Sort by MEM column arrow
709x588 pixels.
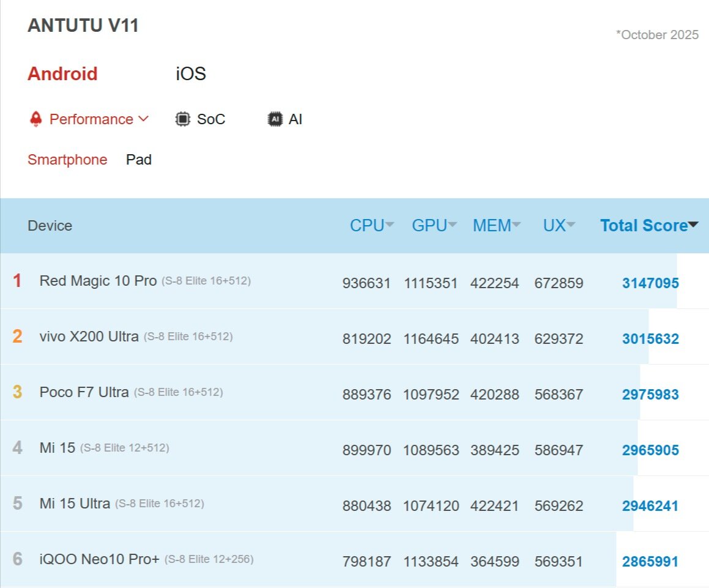(516, 225)
